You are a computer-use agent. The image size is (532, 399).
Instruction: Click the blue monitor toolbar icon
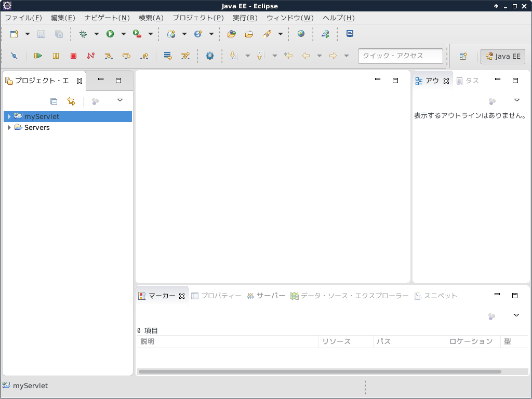click(350, 34)
